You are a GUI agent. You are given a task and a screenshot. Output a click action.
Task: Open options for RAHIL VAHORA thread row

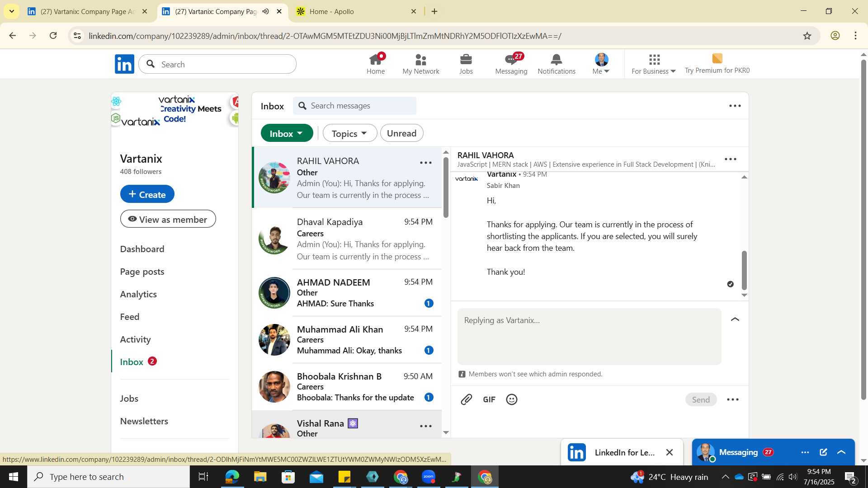click(x=426, y=163)
